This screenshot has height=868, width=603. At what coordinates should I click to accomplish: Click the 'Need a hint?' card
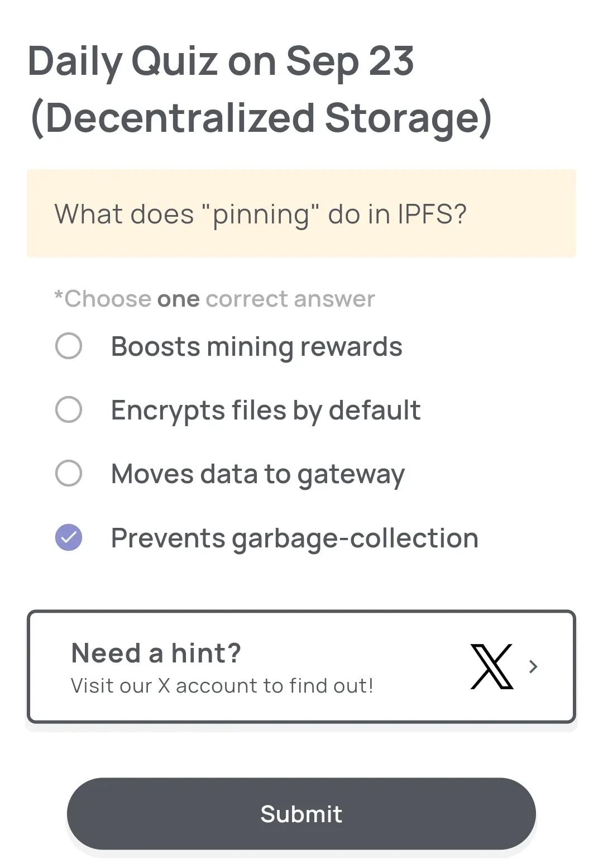[x=301, y=667]
